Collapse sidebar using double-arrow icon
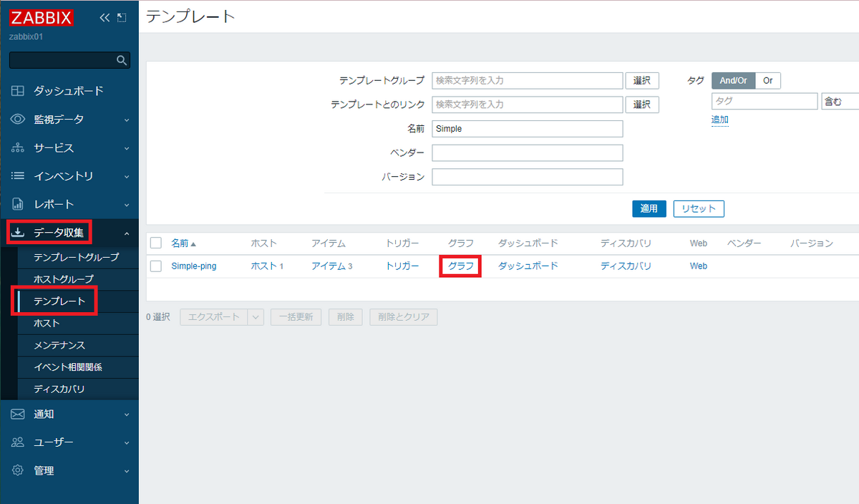 click(x=105, y=18)
